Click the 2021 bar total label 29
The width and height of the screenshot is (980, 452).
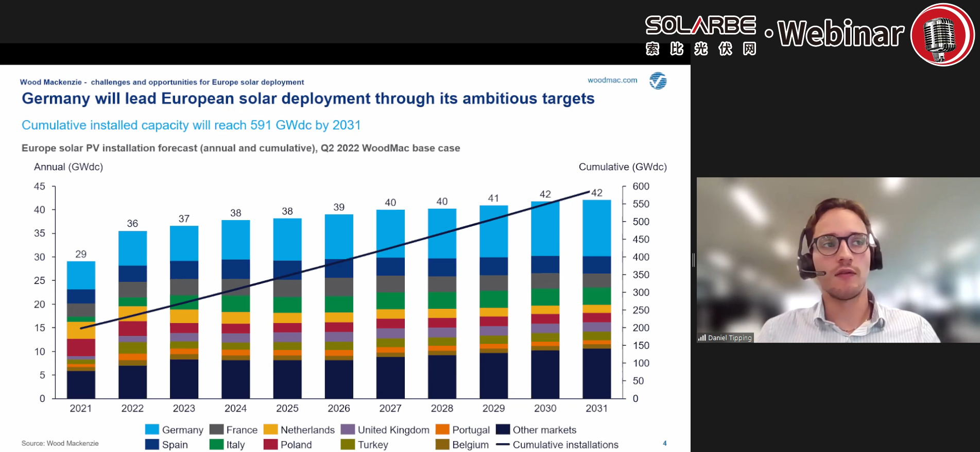pos(81,254)
